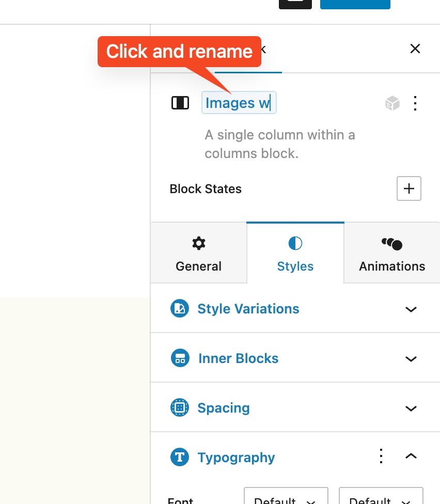The image size is (440, 504).
Task: Collapse the Typography section
Action: tap(411, 456)
